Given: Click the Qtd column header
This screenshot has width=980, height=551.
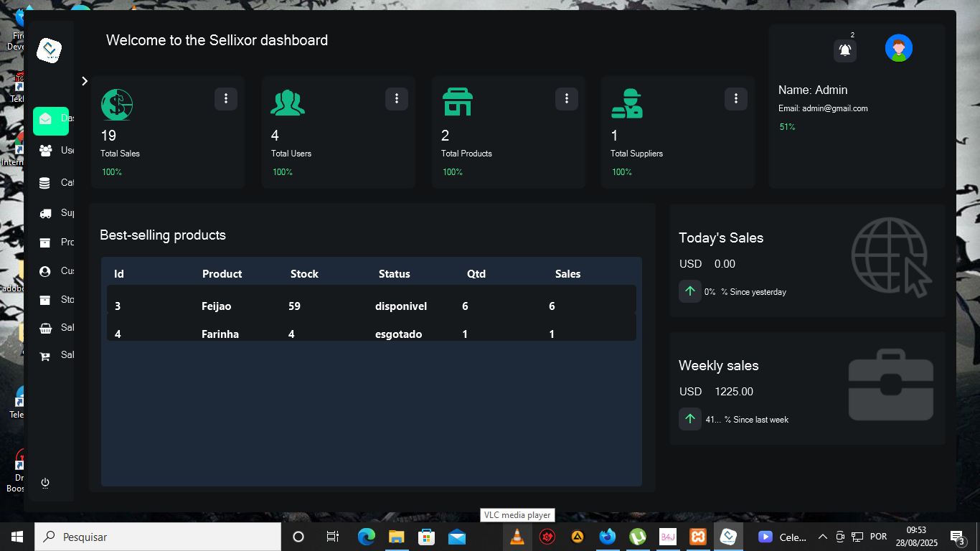Looking at the screenshot, I should click(476, 274).
